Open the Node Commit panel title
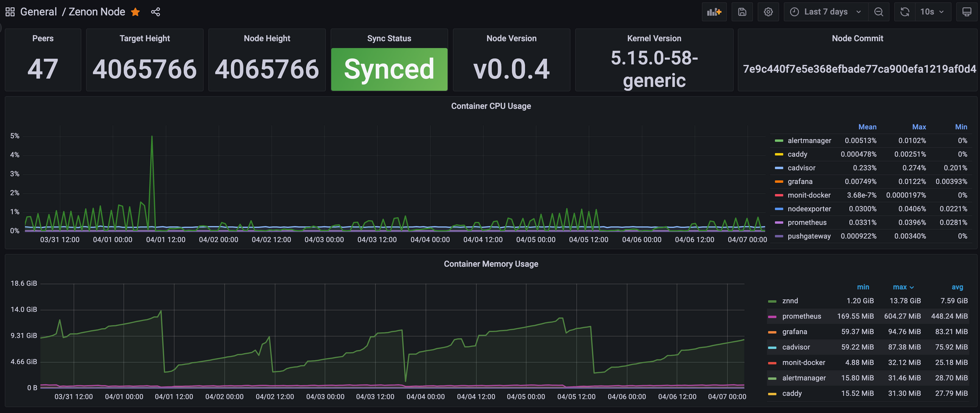 [x=857, y=38]
